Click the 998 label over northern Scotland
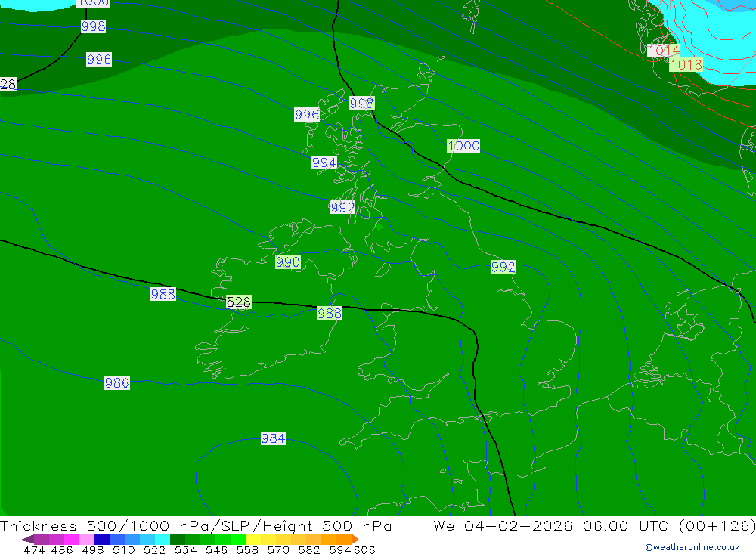The width and height of the screenshot is (756, 554). point(361,104)
